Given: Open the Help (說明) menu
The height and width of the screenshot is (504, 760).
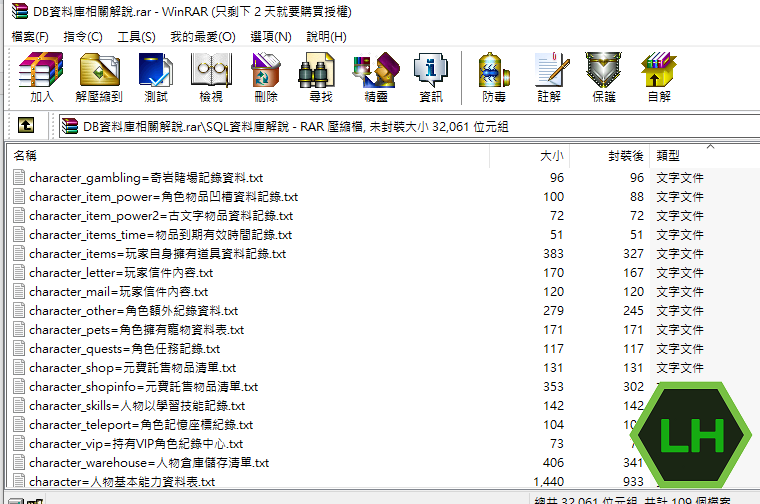Looking at the screenshot, I should point(327,37).
